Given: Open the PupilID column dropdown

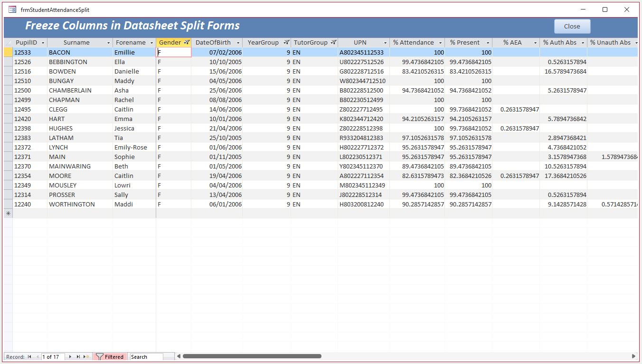Looking at the screenshot, I should (43, 43).
